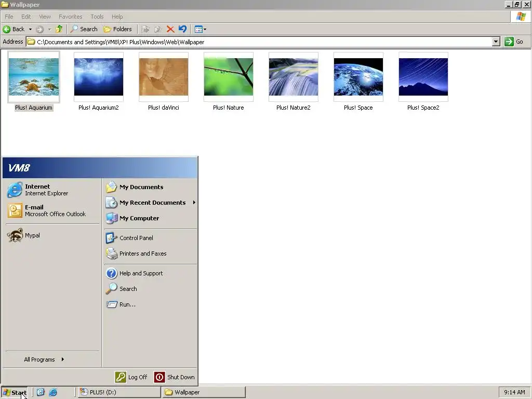This screenshot has height=399, width=532.
Task: Open the Views dropdown button
Action: pos(201,29)
